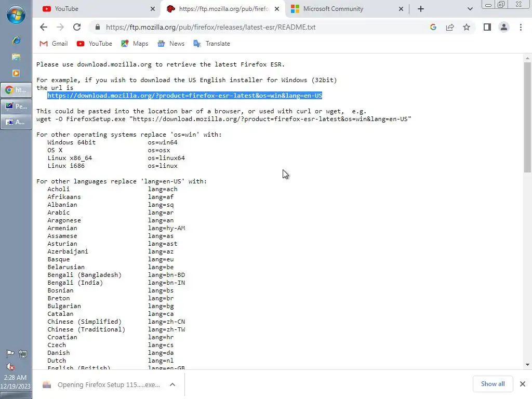Share this page using share icon
The width and height of the screenshot is (532, 399).
pos(450,27)
